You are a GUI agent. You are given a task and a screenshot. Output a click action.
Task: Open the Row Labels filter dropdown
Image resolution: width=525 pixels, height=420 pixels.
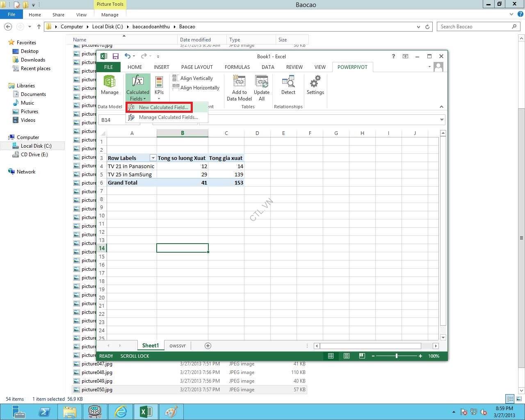pyautogui.click(x=153, y=158)
